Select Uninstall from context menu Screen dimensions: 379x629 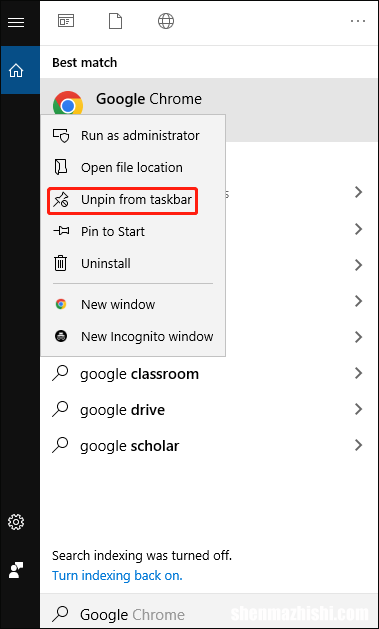coord(133,264)
